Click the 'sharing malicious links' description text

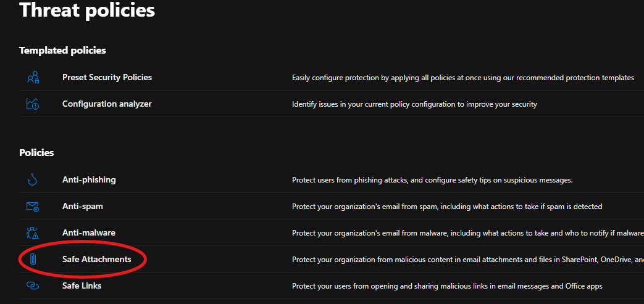click(x=446, y=286)
